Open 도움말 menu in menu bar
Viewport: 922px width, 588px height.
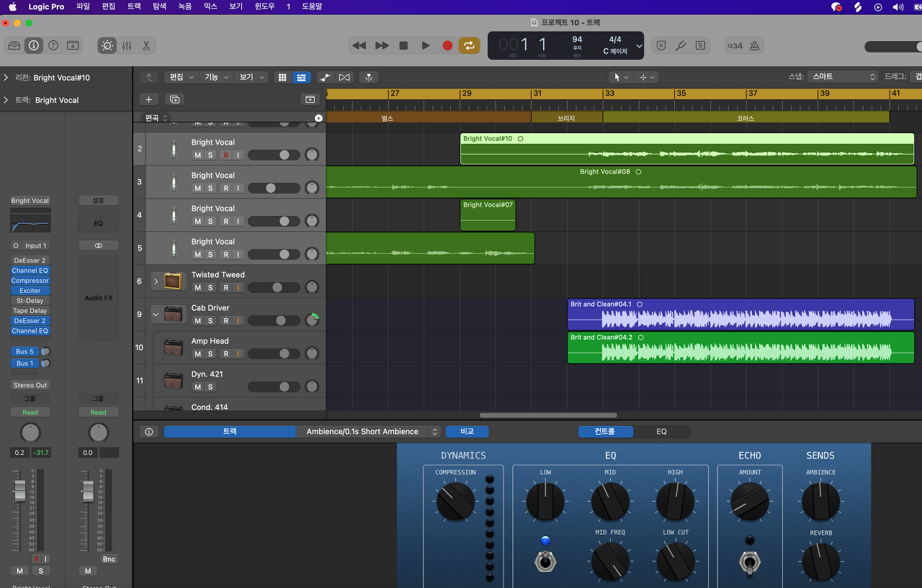[312, 6]
